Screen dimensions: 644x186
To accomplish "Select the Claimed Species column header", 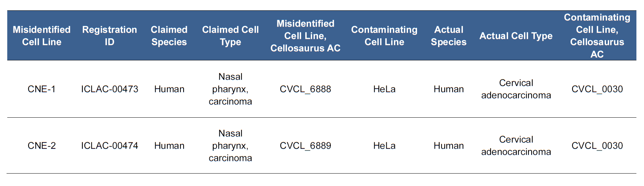I will (x=169, y=36).
